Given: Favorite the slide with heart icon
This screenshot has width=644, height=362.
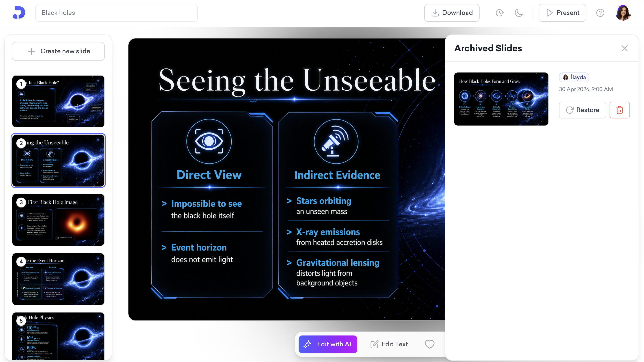Looking at the screenshot, I should (x=429, y=344).
